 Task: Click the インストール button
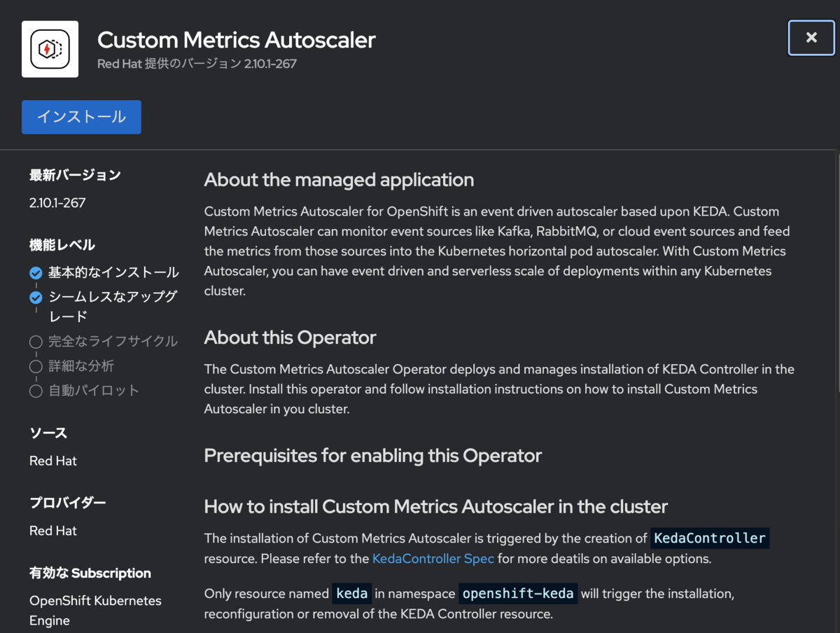coord(81,117)
